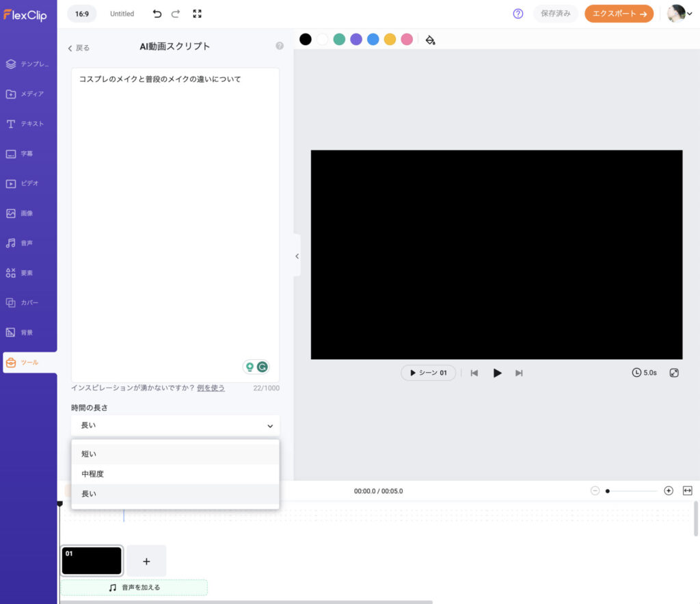The height and width of the screenshot is (604, 700).
Task: Open the 要素 panel in the sidebar
Action: coord(28,272)
